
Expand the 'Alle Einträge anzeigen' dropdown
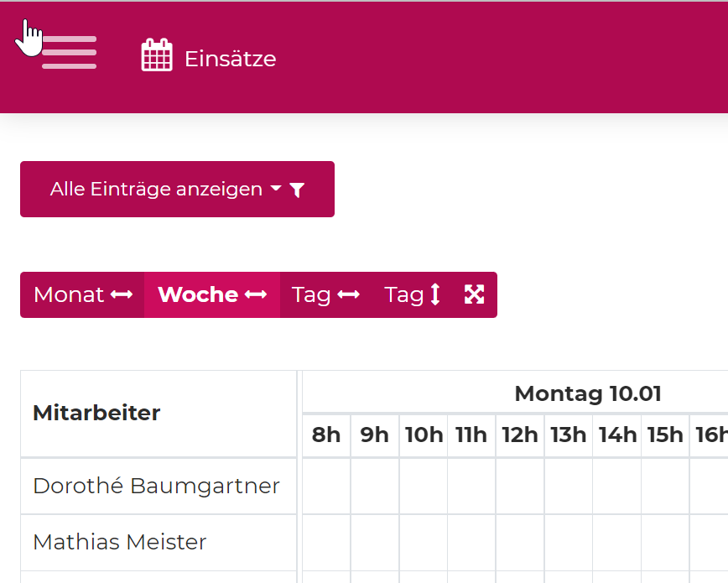pyautogui.click(x=177, y=190)
